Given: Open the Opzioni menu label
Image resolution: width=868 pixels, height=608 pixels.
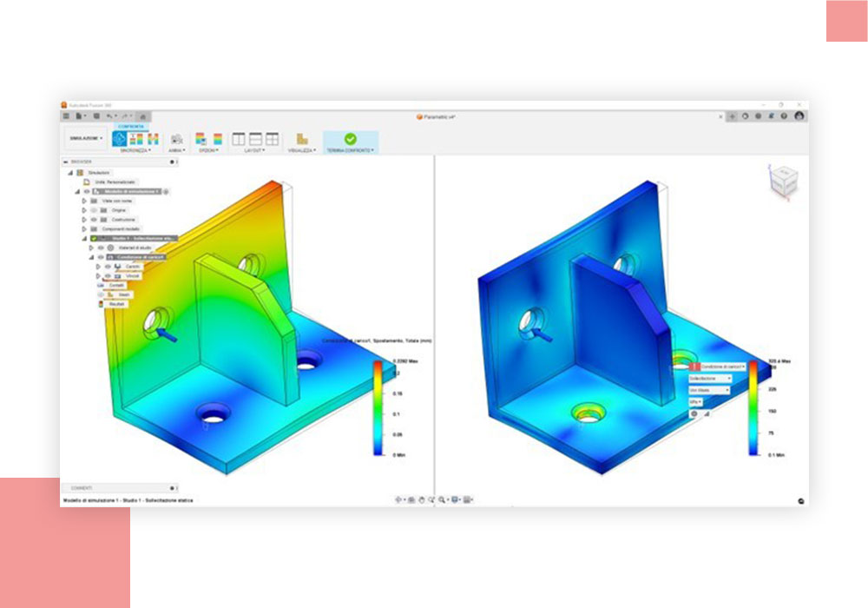Looking at the screenshot, I should (208, 150).
